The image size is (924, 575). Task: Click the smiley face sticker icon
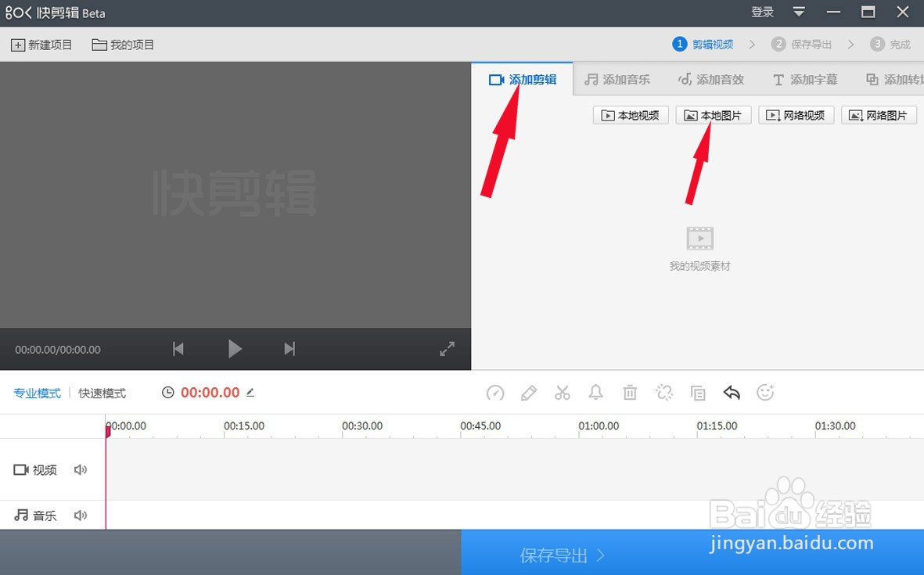[x=765, y=393]
